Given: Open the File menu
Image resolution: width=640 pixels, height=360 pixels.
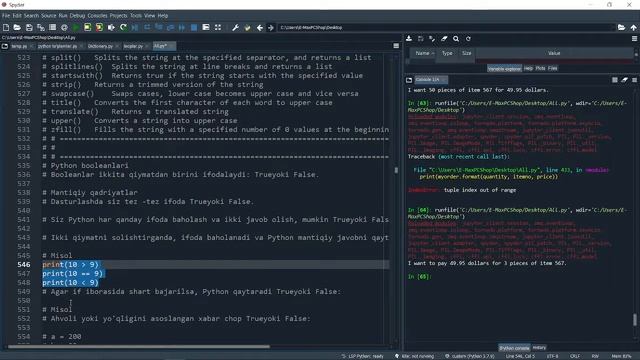Looking at the screenshot, I should [x=6, y=16].
